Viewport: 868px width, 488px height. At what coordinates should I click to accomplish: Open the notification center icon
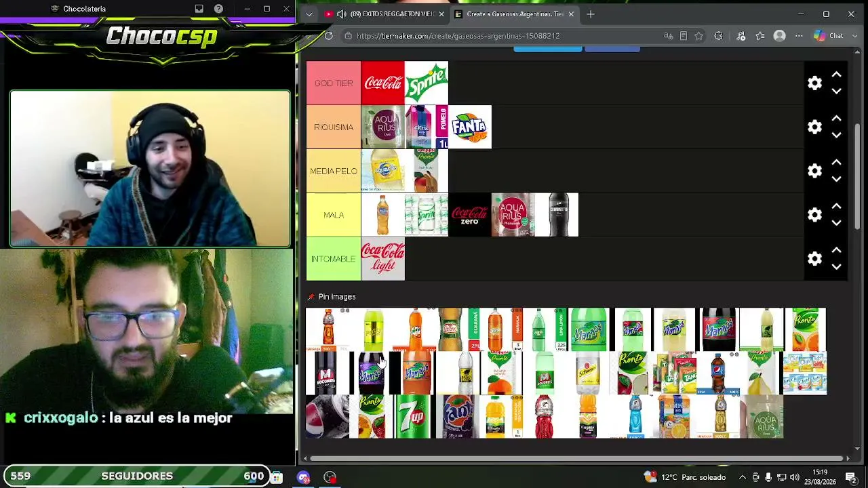tap(851, 477)
